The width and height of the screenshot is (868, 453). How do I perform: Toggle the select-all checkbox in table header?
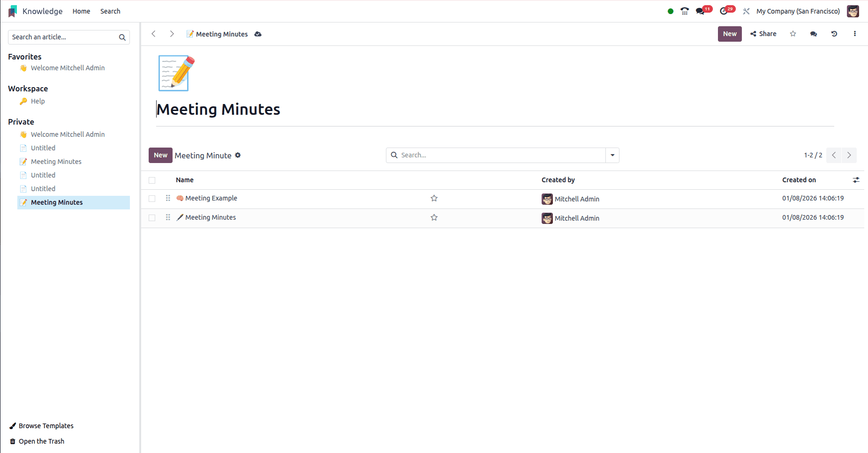pyautogui.click(x=152, y=180)
